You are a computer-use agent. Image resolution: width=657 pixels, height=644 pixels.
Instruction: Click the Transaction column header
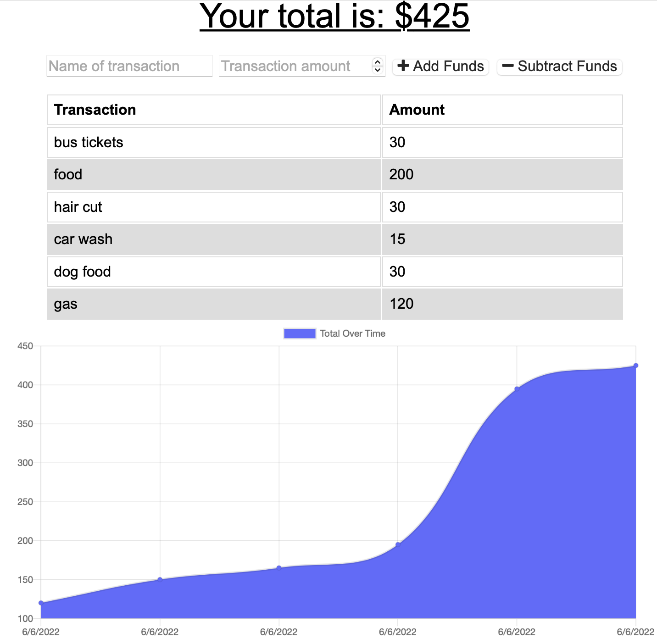coord(95,110)
